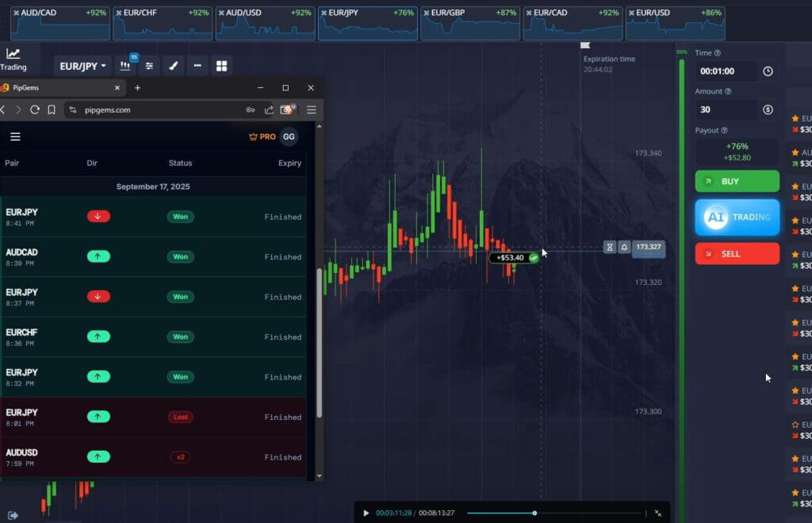Image resolution: width=812 pixels, height=523 pixels.
Task: Activate the AI Trading button
Action: [737, 217]
